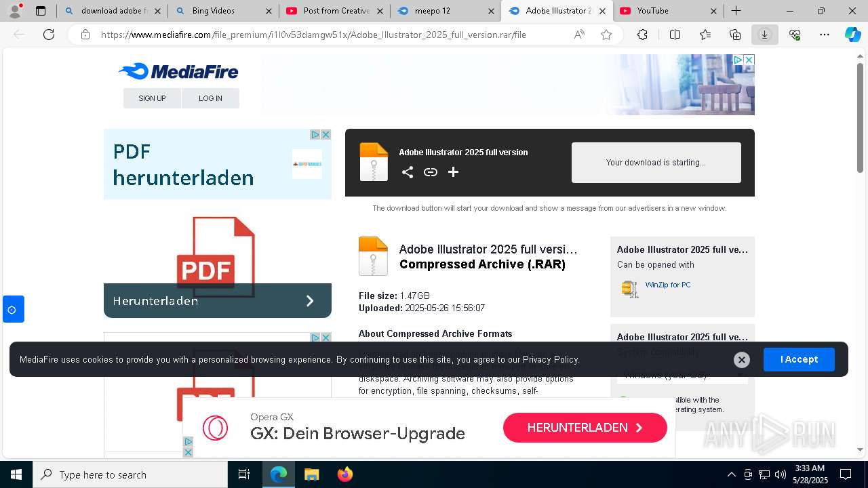The height and width of the screenshot is (488, 868).
Task: Close the top banner advertisement
Action: (x=749, y=60)
